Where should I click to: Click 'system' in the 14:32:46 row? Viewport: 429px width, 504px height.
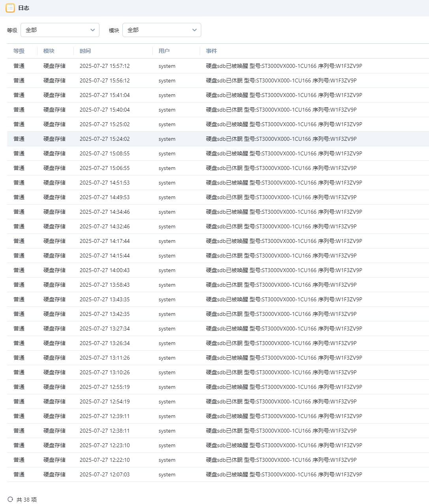[167, 226]
